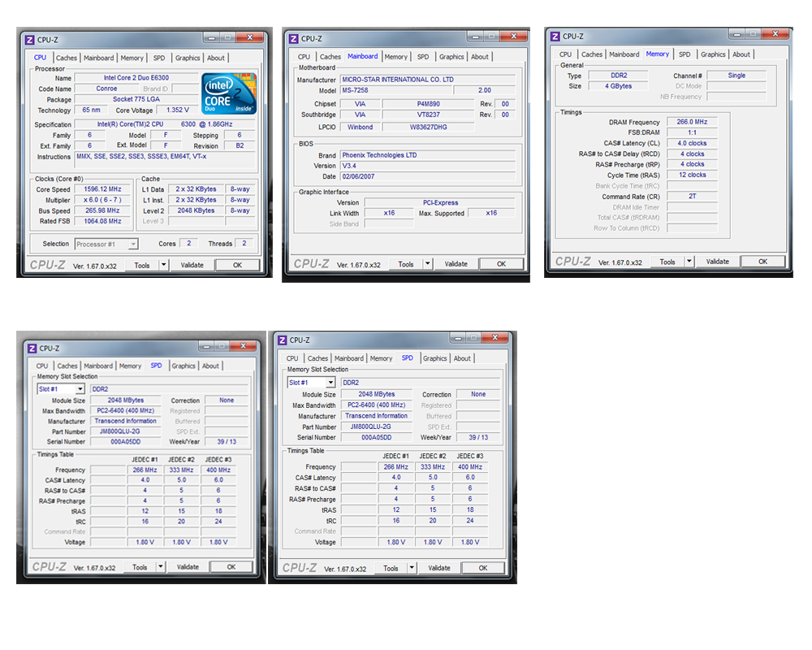
Task: Click LPCIO value W83627DHG
Action: [428, 127]
